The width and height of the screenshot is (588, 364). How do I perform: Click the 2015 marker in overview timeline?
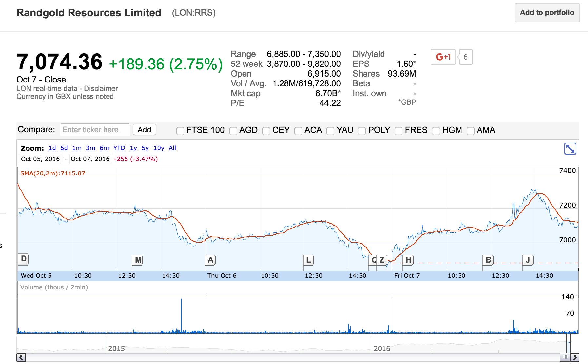[x=116, y=349]
